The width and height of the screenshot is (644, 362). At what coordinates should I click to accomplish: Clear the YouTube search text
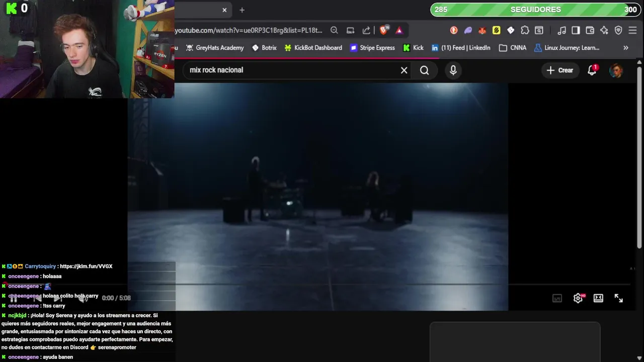point(404,70)
